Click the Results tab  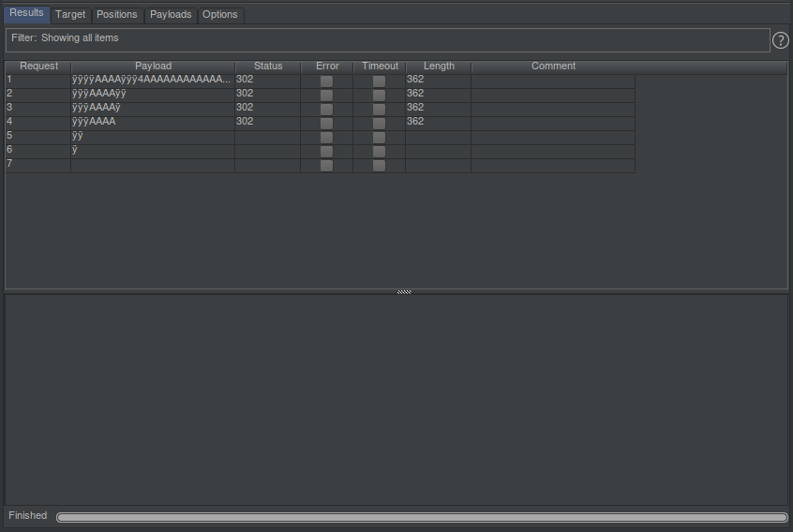26,14
